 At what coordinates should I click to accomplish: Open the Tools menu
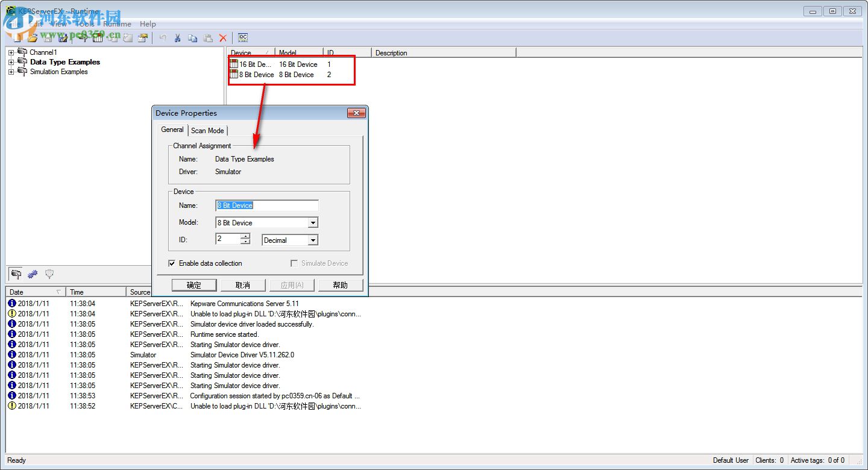click(84, 24)
